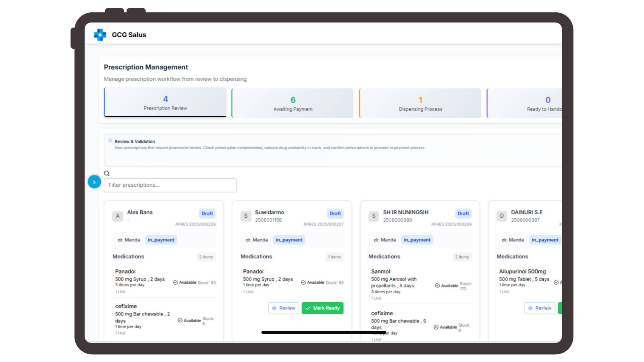Switch to the Awaiting Payment tab
This screenshot has height=362, width=644.
click(x=293, y=103)
